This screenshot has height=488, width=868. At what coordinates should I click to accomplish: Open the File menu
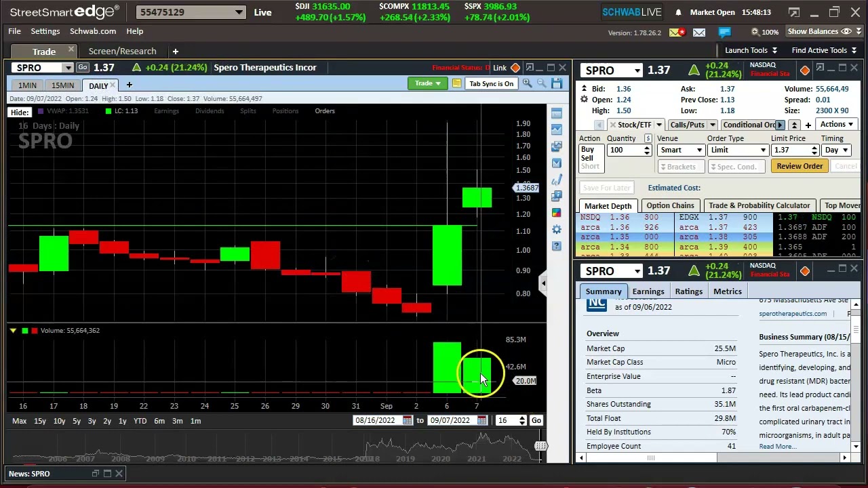[x=14, y=31]
